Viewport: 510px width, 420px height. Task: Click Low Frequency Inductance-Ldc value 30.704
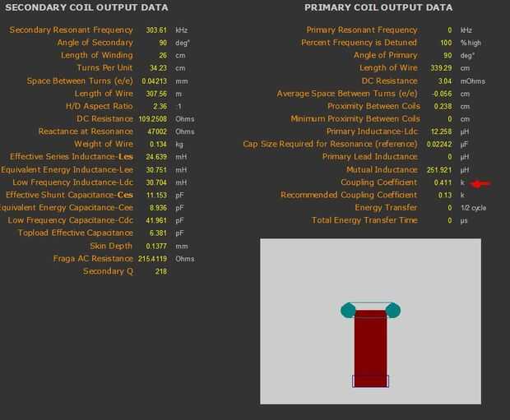tap(156, 182)
